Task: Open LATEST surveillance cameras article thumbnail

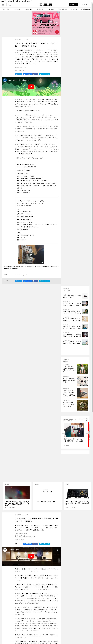Action: (x=82, y=381)
